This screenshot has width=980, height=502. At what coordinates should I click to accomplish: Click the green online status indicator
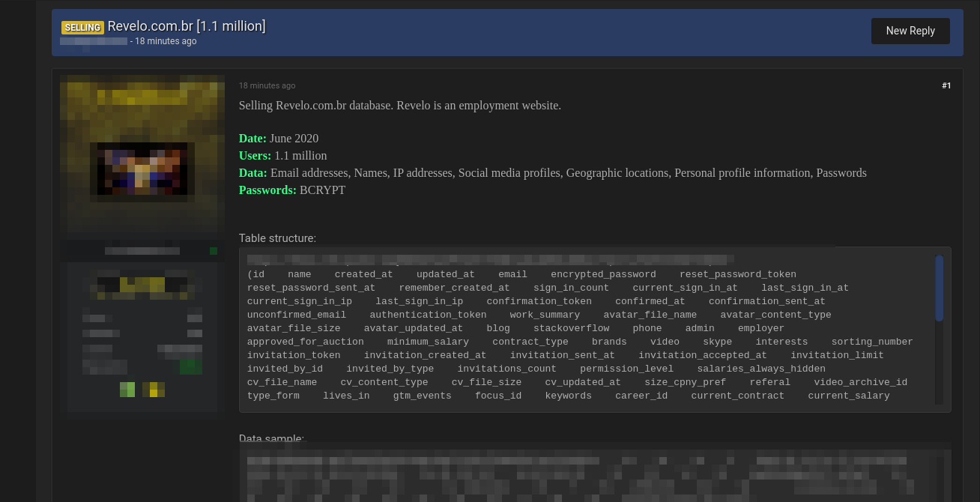pyautogui.click(x=214, y=251)
